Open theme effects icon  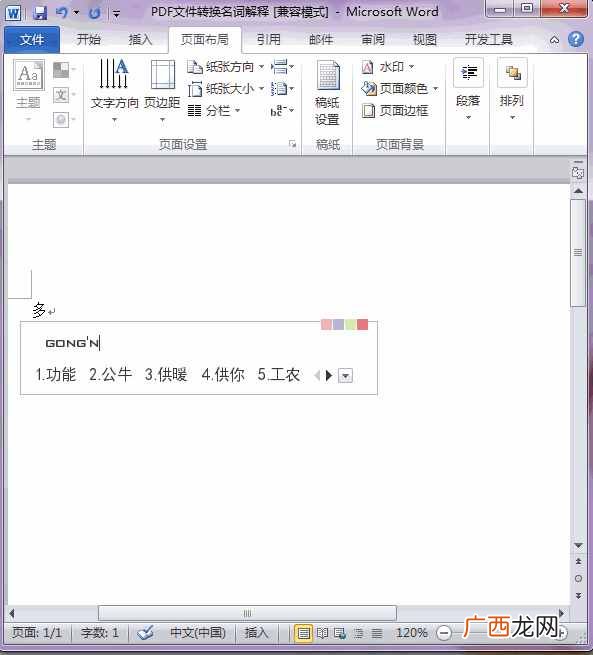pos(64,120)
